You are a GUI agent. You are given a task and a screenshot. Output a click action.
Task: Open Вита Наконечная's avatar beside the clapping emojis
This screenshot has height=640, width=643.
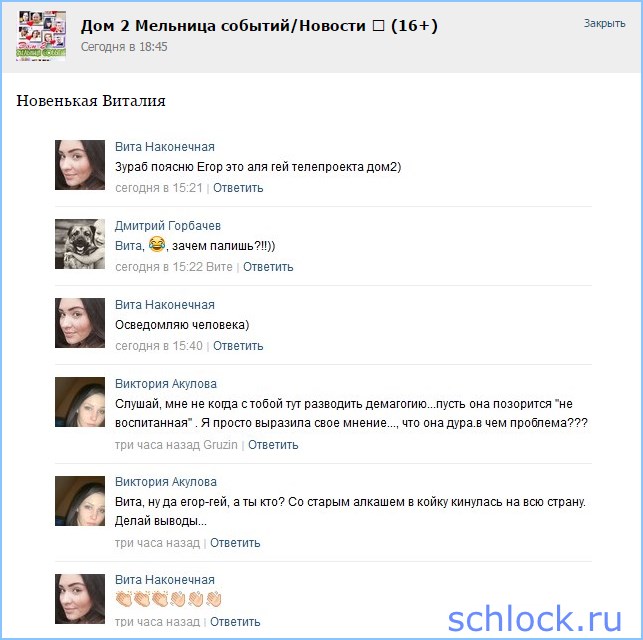point(80,599)
